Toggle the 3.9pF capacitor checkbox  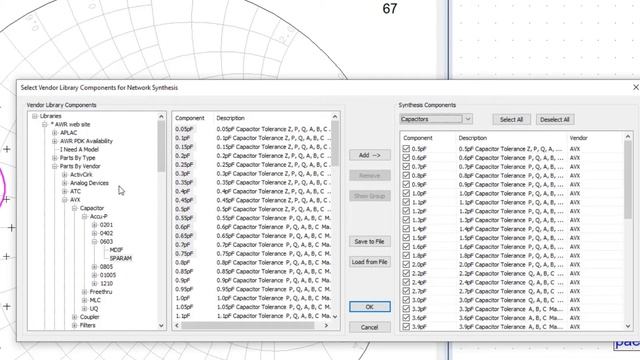[x=406, y=327]
